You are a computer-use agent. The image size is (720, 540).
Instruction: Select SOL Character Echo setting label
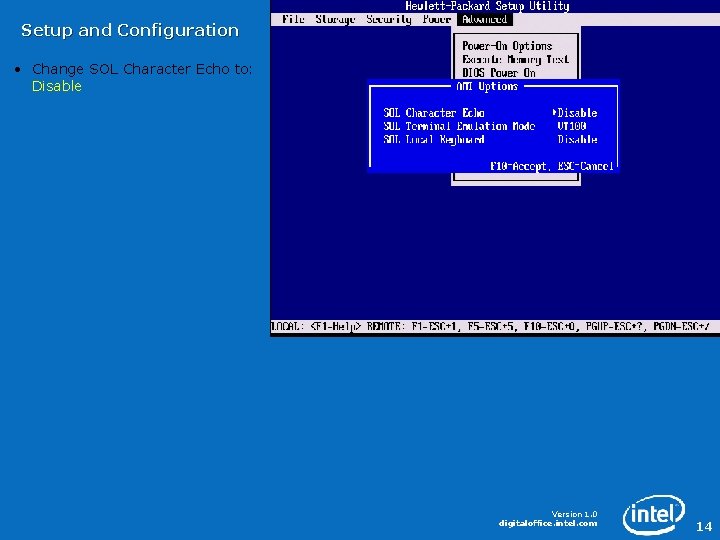pyautogui.click(x=434, y=112)
